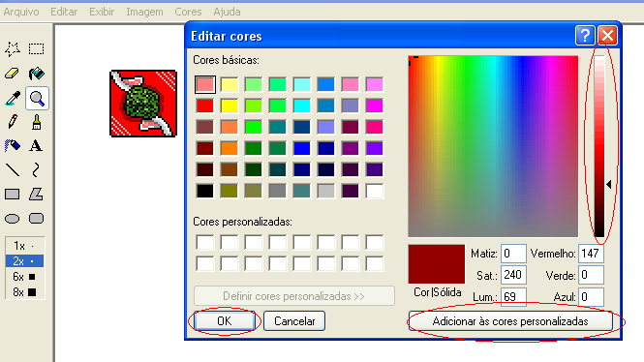Pick the Eyedropper color picker tool

(13, 99)
